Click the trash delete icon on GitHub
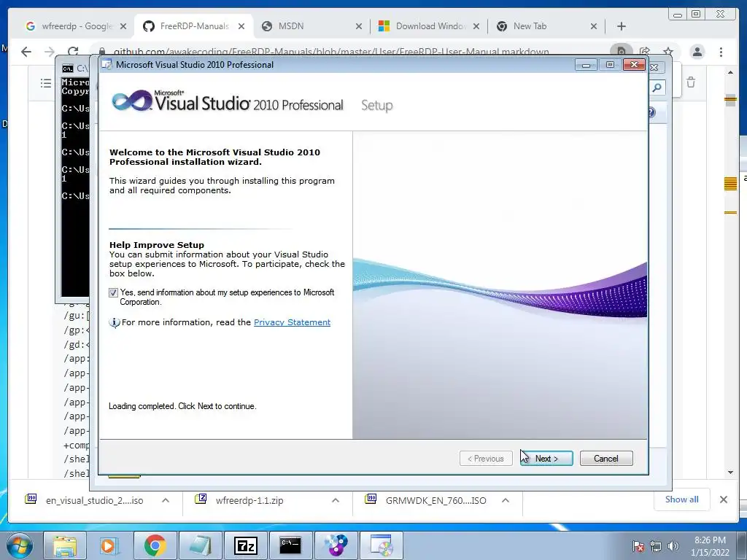The width and height of the screenshot is (747, 560). pyautogui.click(x=691, y=82)
